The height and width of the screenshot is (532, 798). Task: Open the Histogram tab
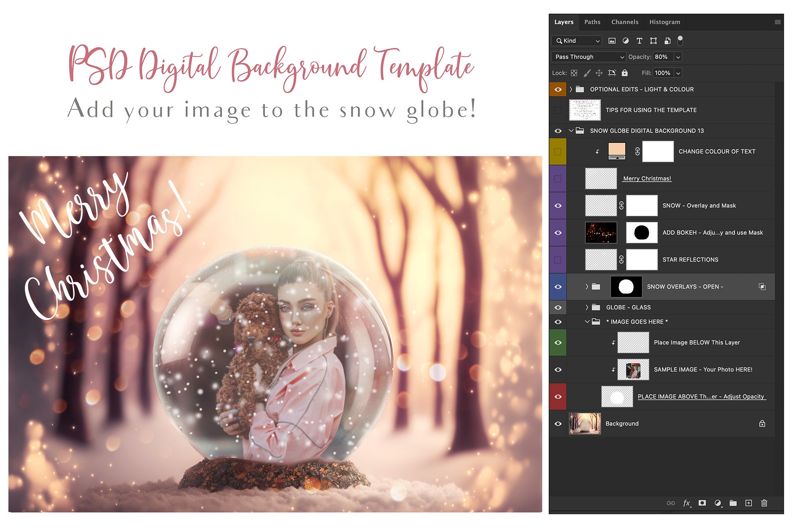(x=664, y=22)
